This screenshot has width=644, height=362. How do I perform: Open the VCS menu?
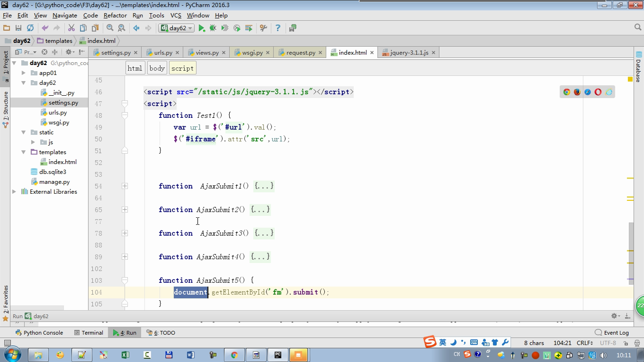(x=176, y=16)
